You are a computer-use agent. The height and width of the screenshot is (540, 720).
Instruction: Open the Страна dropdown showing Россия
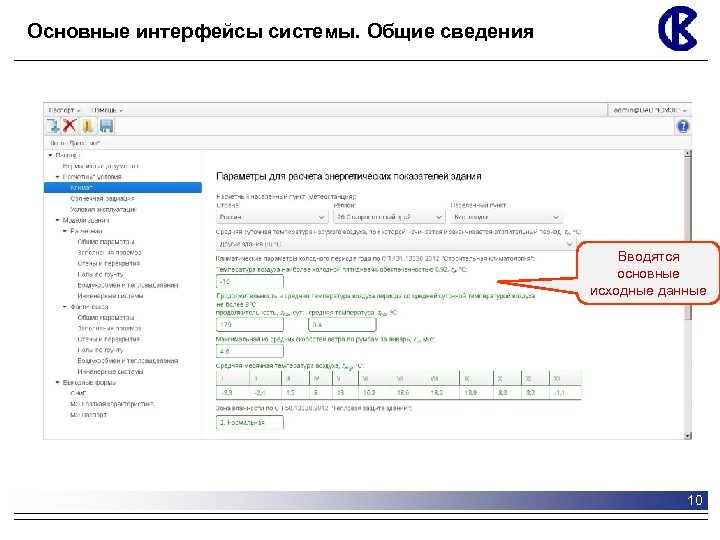coord(272,217)
